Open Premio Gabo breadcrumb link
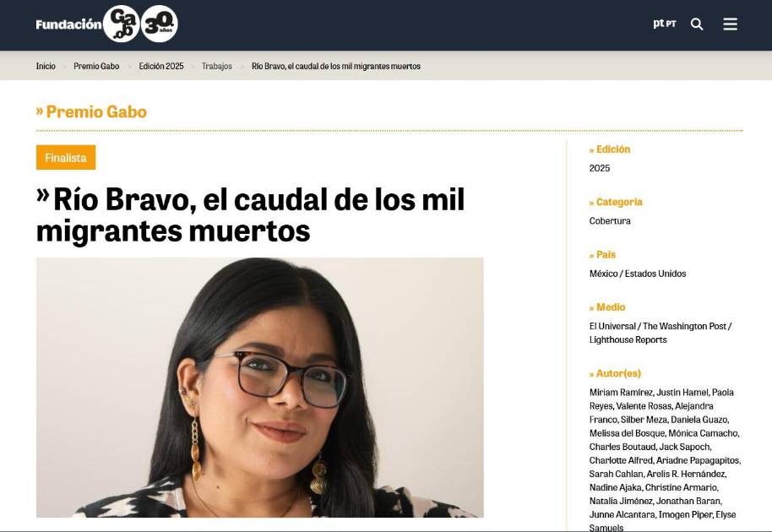772x532 pixels. pos(96,66)
